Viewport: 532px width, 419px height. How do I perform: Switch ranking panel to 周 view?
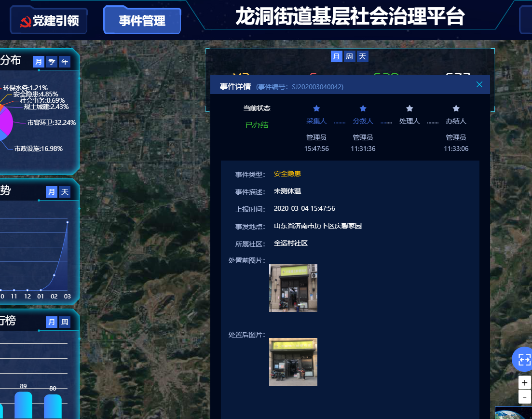[x=65, y=322]
